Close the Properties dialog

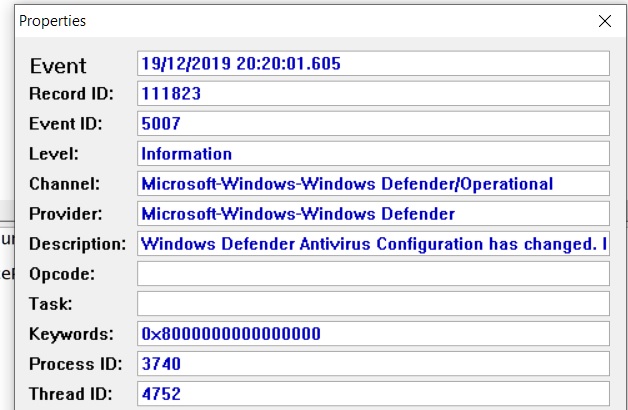click(x=604, y=21)
